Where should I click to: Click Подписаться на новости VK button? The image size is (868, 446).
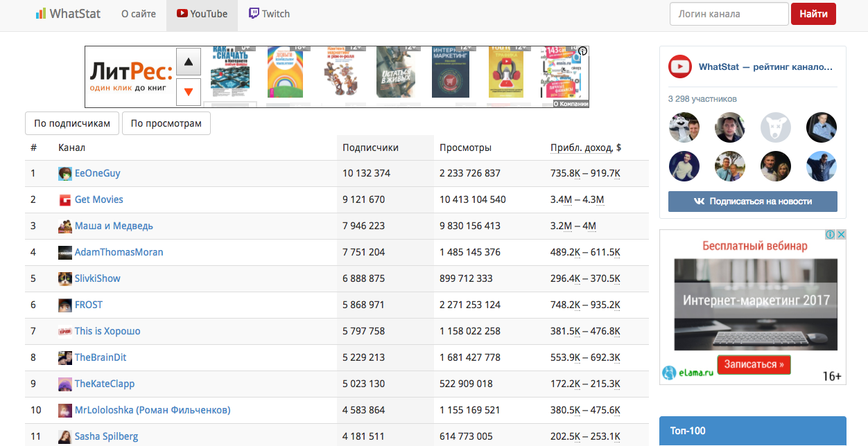pyautogui.click(x=752, y=202)
